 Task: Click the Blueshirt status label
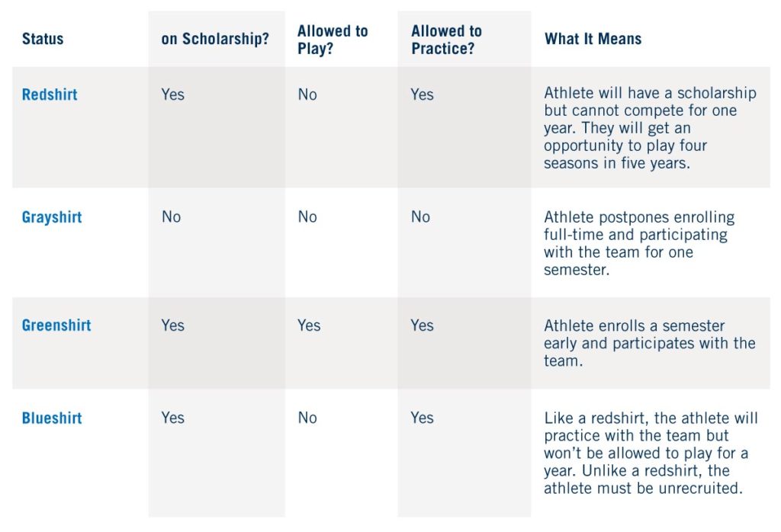[52, 418]
